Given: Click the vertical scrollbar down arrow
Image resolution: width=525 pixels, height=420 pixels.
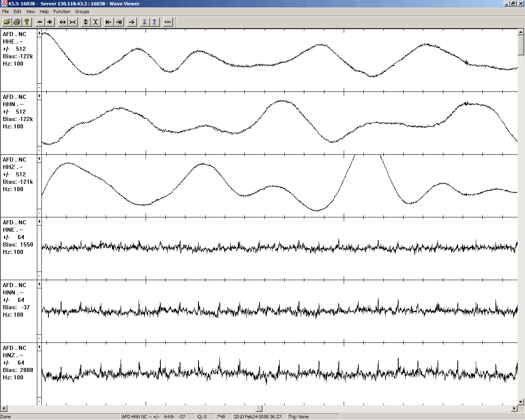Looking at the screenshot, I should click(521, 402).
